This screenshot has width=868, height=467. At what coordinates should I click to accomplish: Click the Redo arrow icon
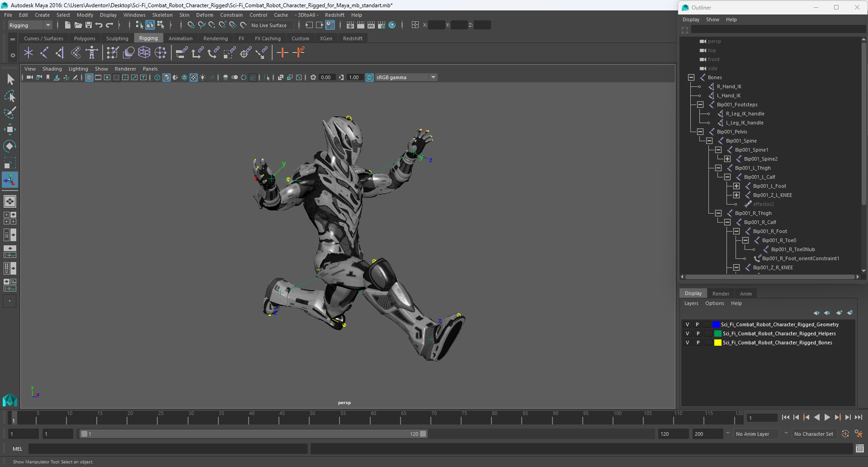pos(109,25)
